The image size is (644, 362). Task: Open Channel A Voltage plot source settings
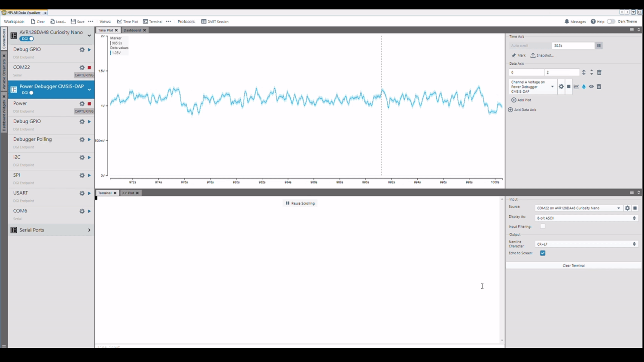[561, 87]
